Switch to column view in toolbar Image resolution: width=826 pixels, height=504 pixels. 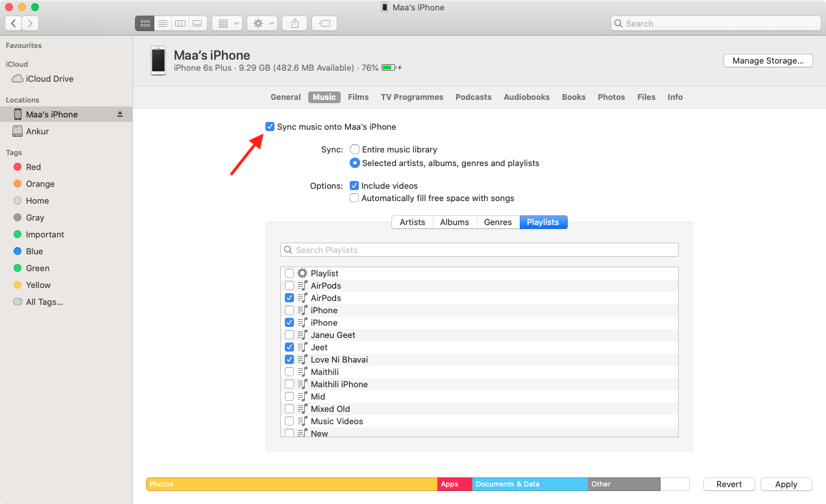tap(180, 23)
